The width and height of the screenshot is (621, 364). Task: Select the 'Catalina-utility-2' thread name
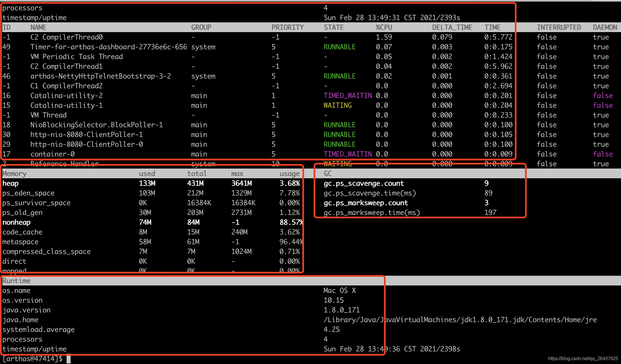pos(67,96)
